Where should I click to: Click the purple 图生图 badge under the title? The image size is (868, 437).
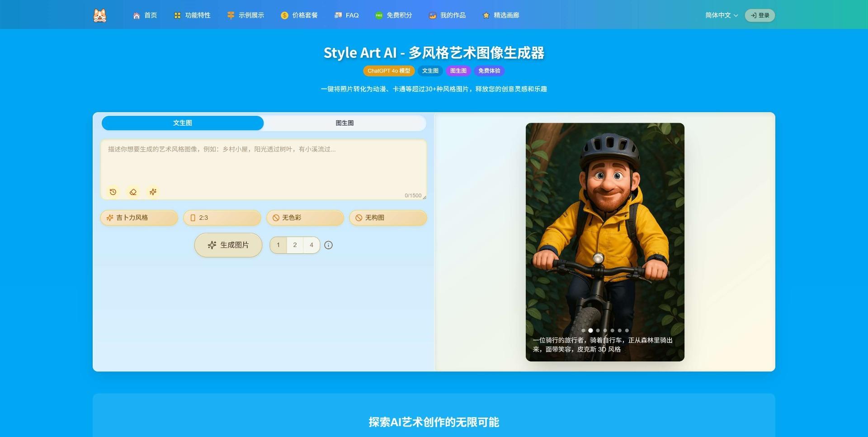[x=458, y=71]
